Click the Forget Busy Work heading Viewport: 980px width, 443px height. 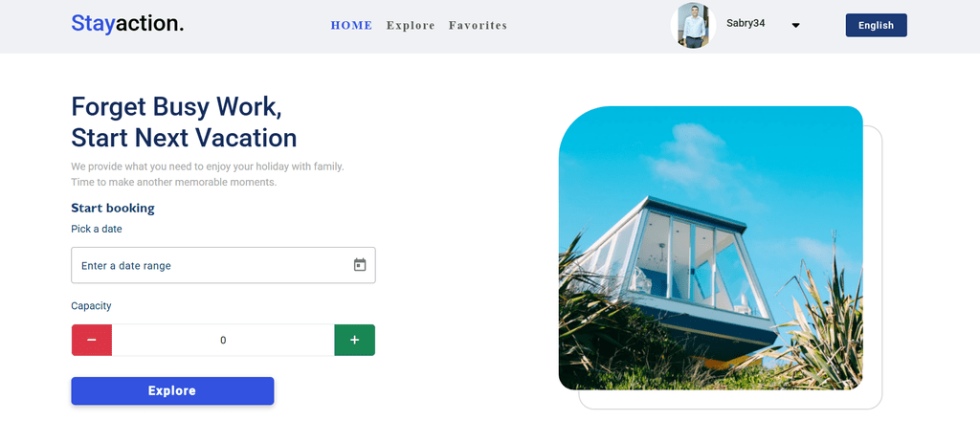(184, 122)
